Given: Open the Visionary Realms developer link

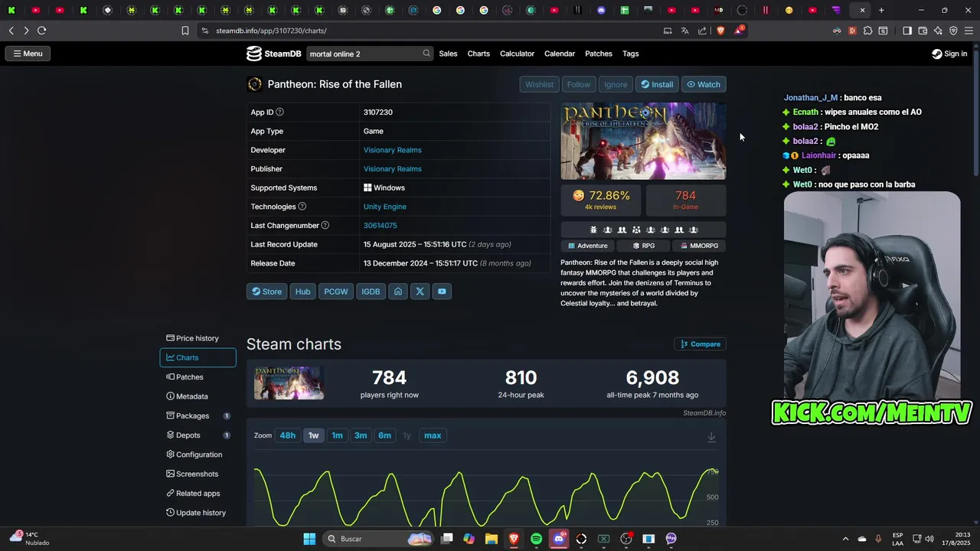Looking at the screenshot, I should pyautogui.click(x=392, y=150).
